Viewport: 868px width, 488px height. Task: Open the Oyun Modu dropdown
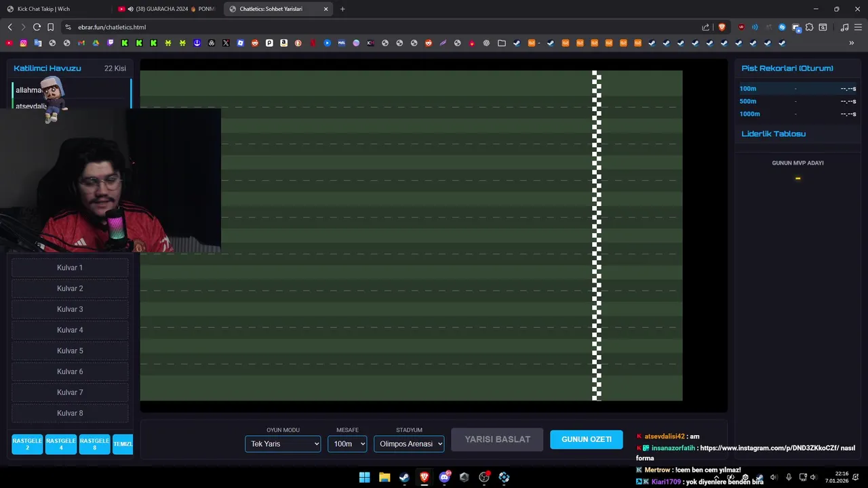283,444
